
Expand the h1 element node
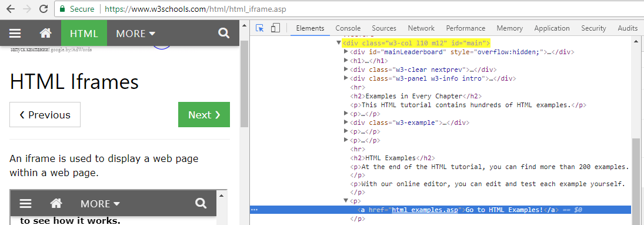click(x=346, y=61)
